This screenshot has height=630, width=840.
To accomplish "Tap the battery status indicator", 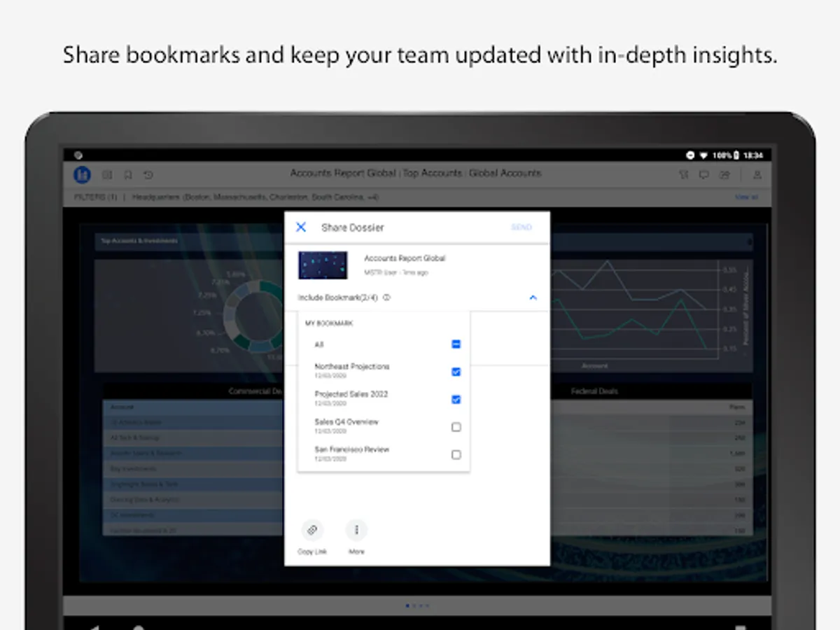I will point(727,155).
